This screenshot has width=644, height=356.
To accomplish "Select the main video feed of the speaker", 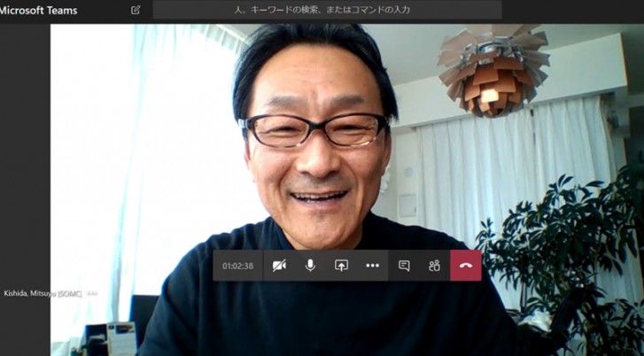I will 347,190.
